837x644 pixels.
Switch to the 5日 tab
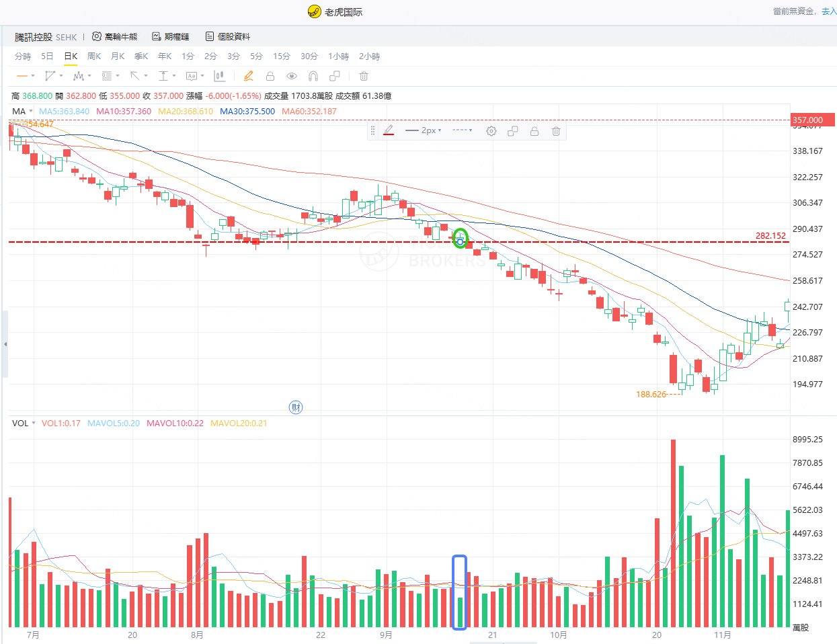47,56
